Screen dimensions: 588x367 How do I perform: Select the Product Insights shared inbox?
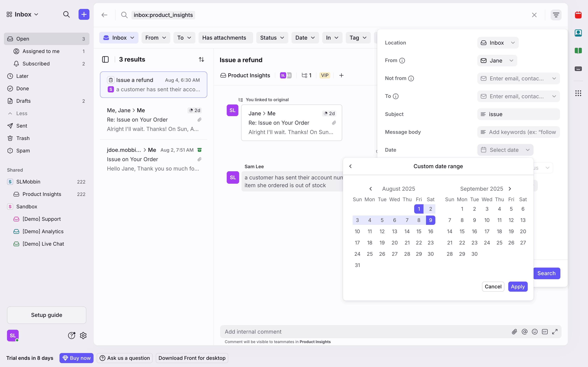pos(42,194)
